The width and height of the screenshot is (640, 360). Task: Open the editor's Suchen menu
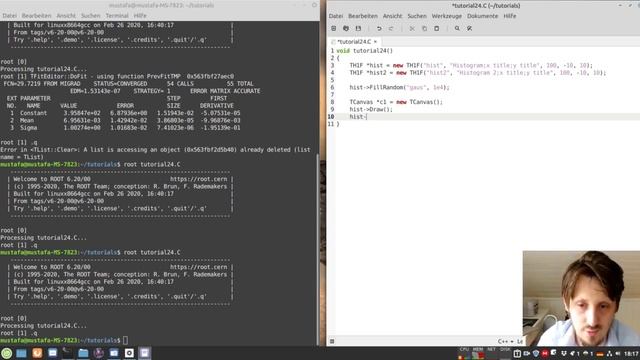tap(417, 16)
